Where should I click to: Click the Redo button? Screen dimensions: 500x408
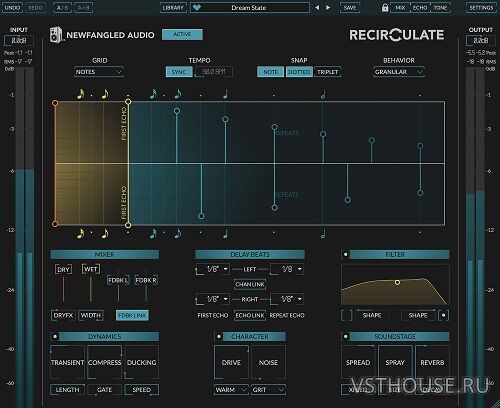pyautogui.click(x=36, y=7)
